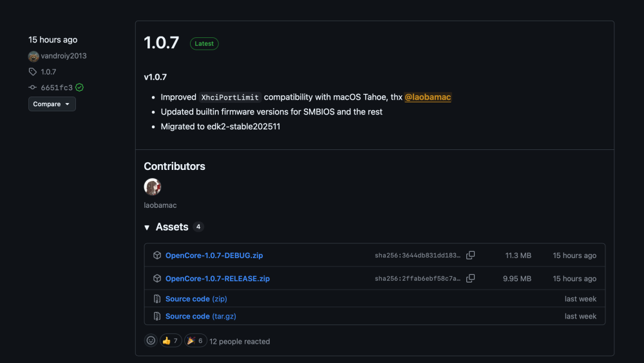This screenshot has height=363, width=644.
Task: Open the Compare dropdown
Action: coord(52,104)
